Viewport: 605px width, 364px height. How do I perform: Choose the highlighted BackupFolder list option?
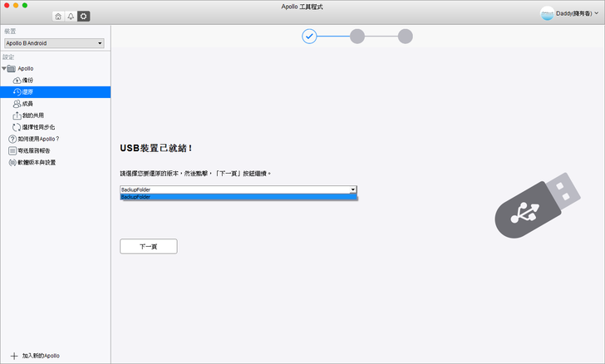point(239,197)
